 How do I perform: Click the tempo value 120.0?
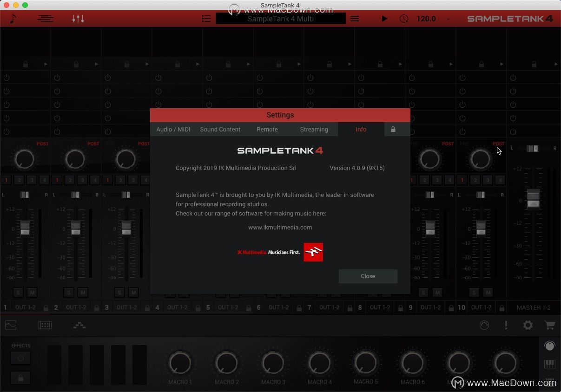(x=426, y=19)
